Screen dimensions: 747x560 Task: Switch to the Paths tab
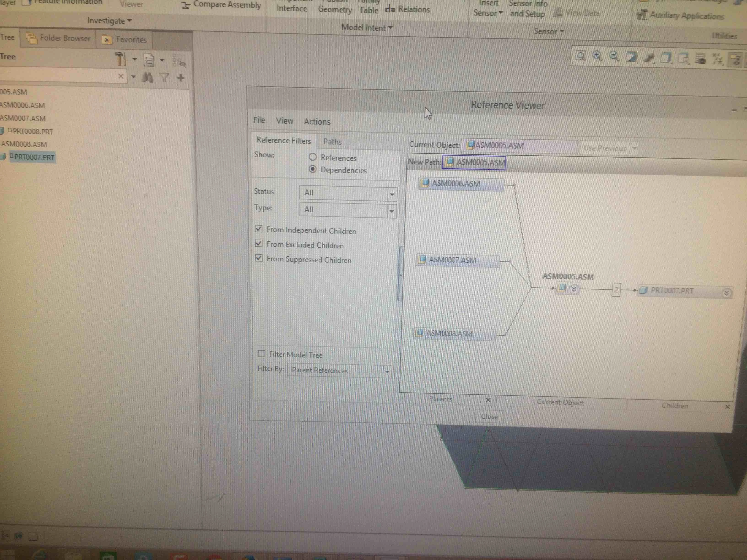[x=332, y=142]
